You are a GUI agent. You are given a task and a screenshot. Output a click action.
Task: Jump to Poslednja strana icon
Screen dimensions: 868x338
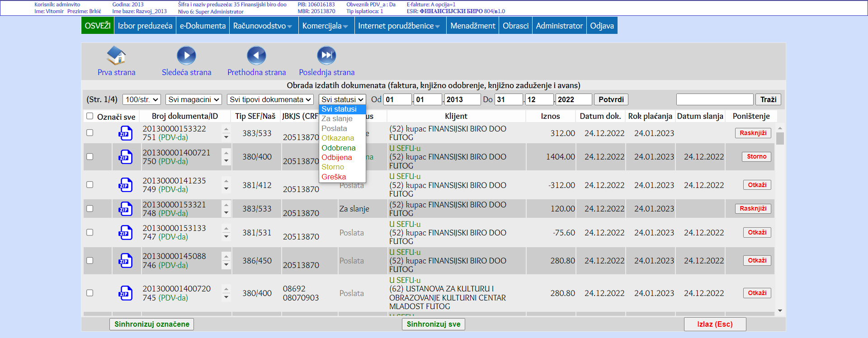tap(326, 56)
